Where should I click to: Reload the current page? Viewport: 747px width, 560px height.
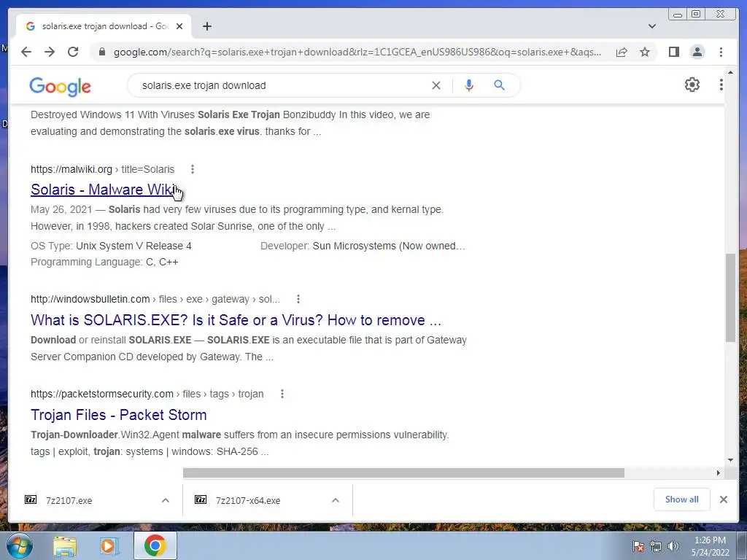(x=73, y=52)
